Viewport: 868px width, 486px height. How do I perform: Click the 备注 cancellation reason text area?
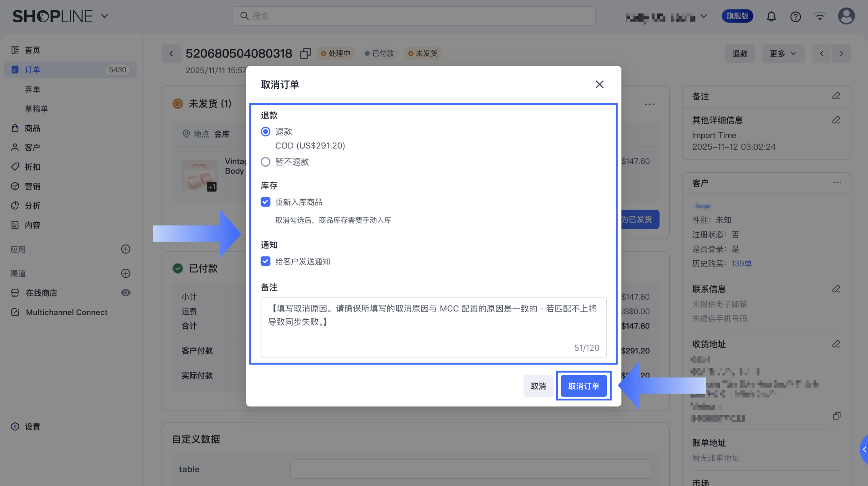click(433, 327)
